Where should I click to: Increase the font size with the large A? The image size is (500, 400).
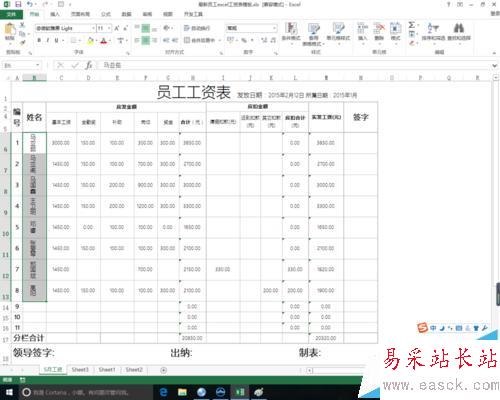tap(117, 28)
